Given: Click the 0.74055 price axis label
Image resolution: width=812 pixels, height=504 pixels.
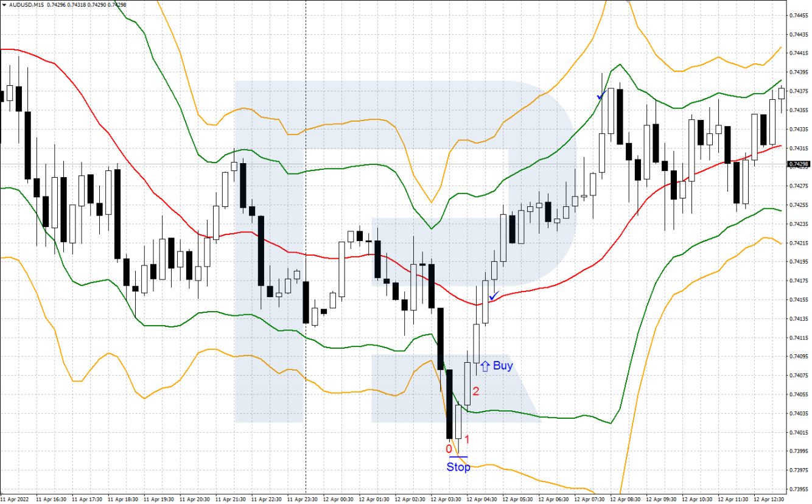Looking at the screenshot, I should (x=798, y=394).
